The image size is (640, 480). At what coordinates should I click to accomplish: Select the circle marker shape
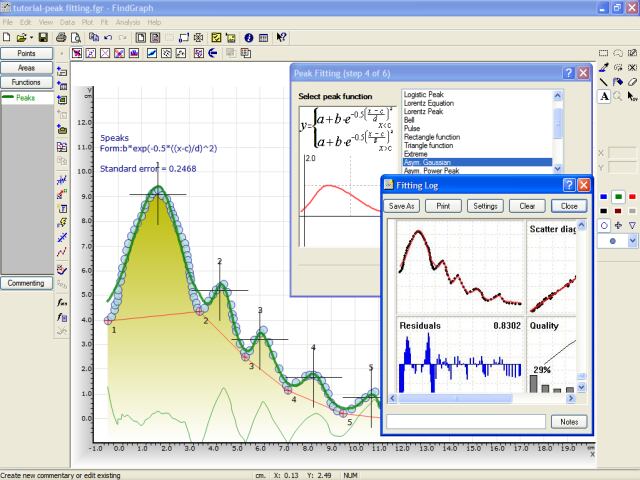pyautogui.click(x=604, y=226)
